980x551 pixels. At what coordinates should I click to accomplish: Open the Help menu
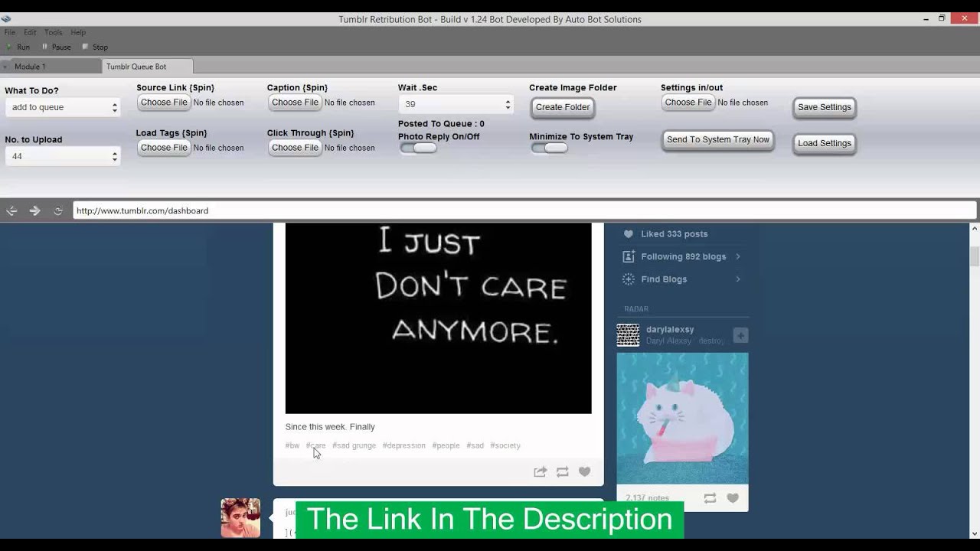[78, 32]
